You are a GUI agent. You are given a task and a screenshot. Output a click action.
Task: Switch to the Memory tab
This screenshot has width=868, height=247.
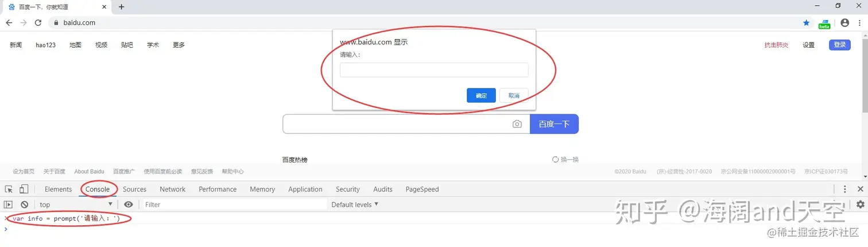click(262, 189)
